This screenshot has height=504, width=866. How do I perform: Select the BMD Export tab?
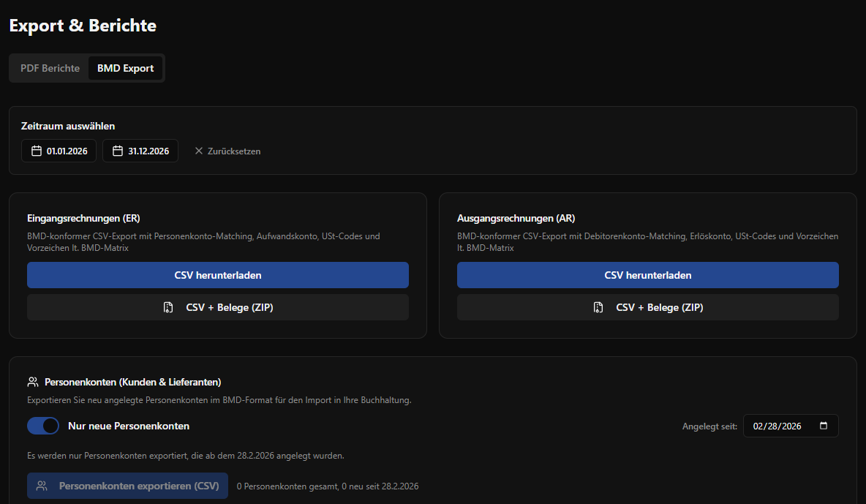tap(125, 68)
